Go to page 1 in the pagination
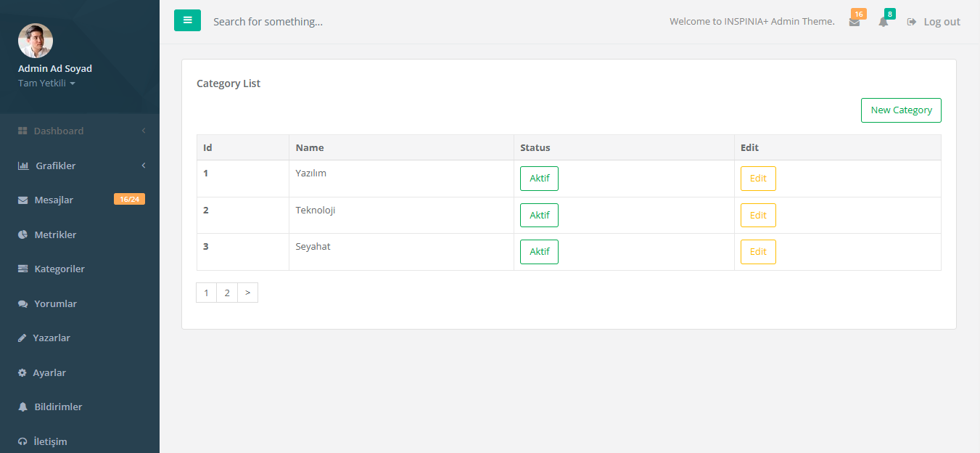The image size is (980, 453). (207, 293)
